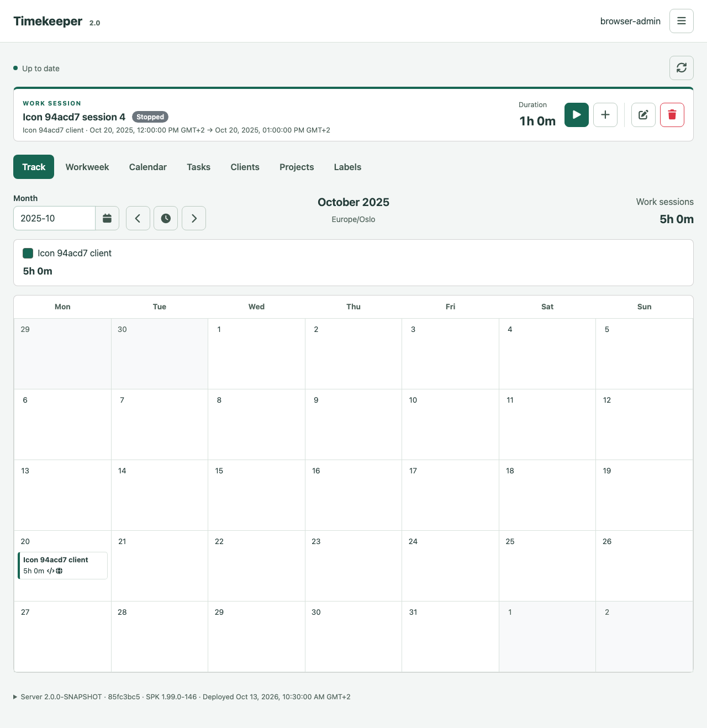Expand the server version details triangle
The image size is (707, 728).
coord(15,697)
